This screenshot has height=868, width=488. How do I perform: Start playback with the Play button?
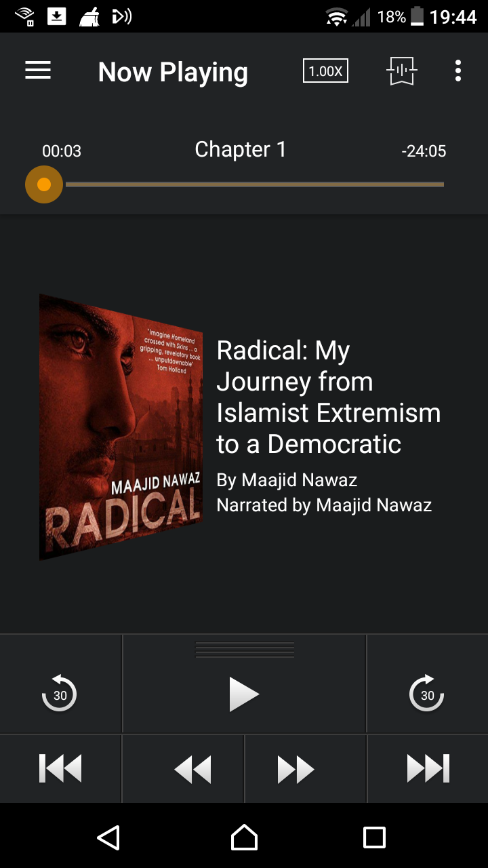point(244,694)
